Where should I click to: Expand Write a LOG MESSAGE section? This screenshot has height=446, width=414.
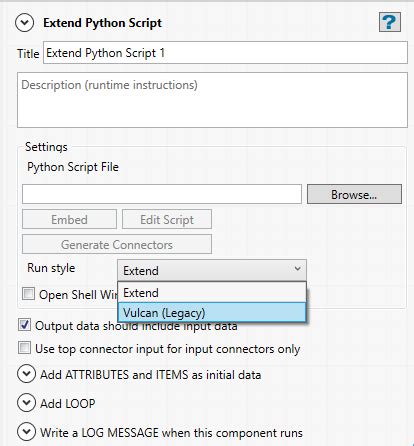click(x=26, y=432)
